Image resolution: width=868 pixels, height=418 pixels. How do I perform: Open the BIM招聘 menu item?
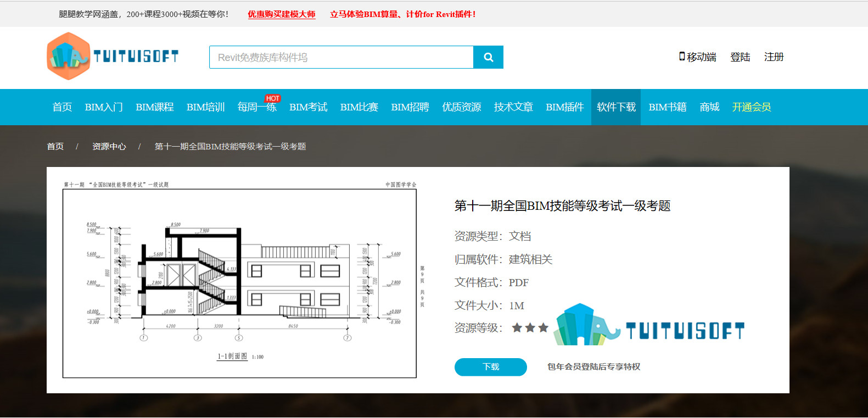(x=410, y=107)
